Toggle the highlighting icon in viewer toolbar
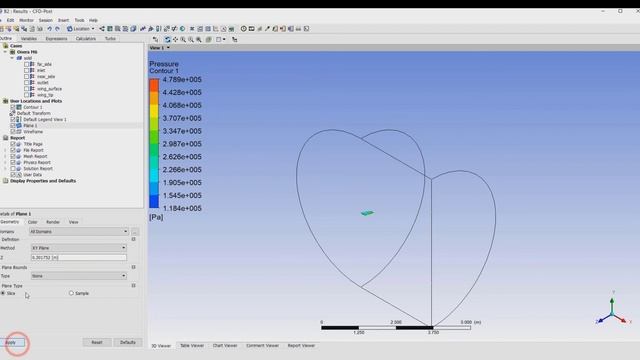This screenshot has height=360, width=640. 209,39
